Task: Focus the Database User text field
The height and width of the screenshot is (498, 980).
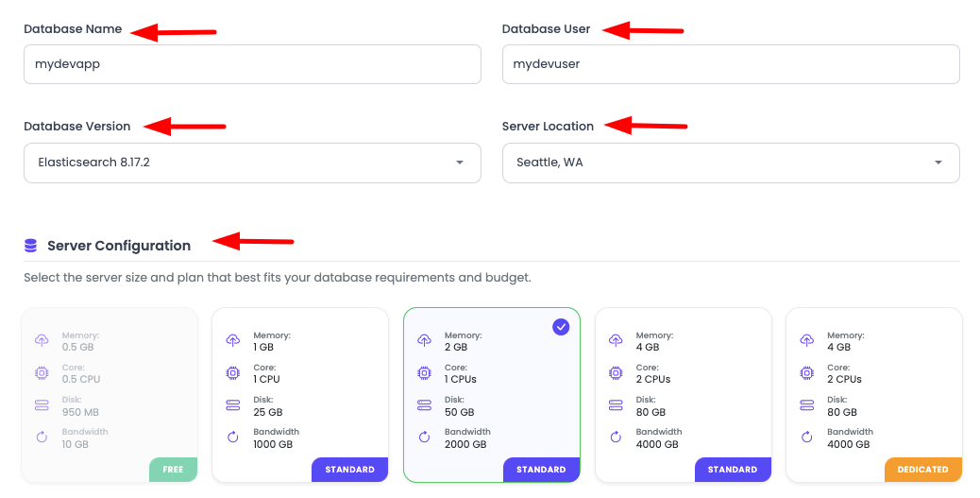Action: [730, 64]
